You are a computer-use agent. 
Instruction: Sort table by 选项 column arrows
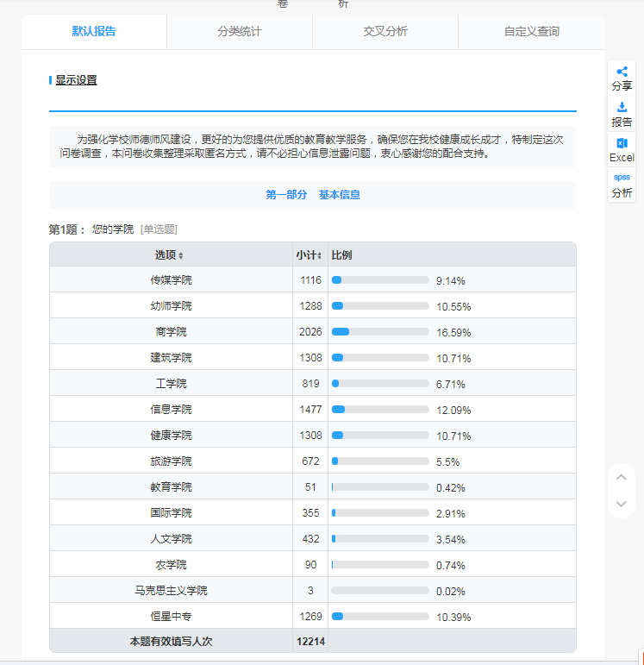point(181,256)
